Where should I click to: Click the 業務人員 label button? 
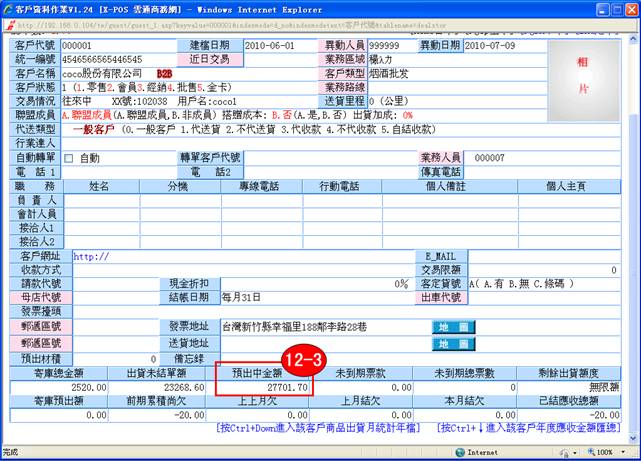tap(439, 158)
